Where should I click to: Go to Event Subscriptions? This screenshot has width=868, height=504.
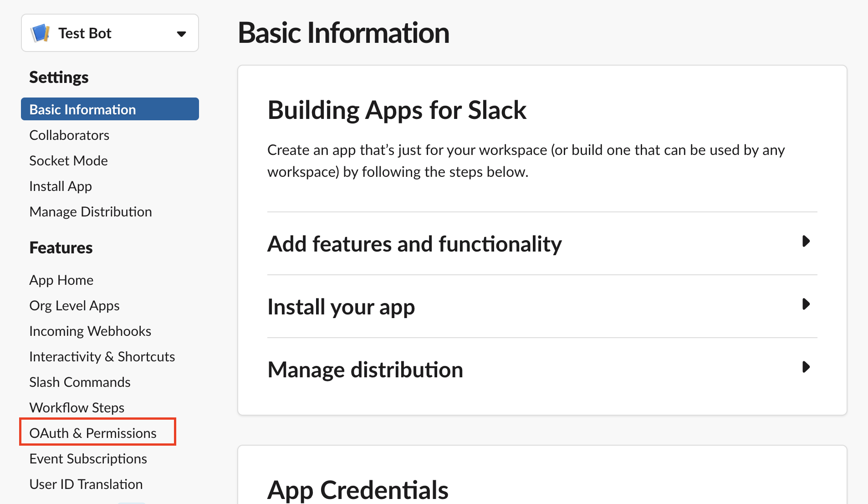pyautogui.click(x=88, y=459)
